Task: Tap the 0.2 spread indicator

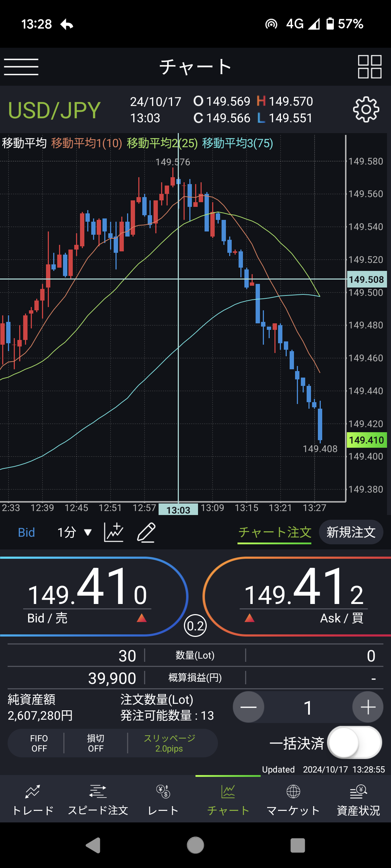Action: (x=195, y=626)
